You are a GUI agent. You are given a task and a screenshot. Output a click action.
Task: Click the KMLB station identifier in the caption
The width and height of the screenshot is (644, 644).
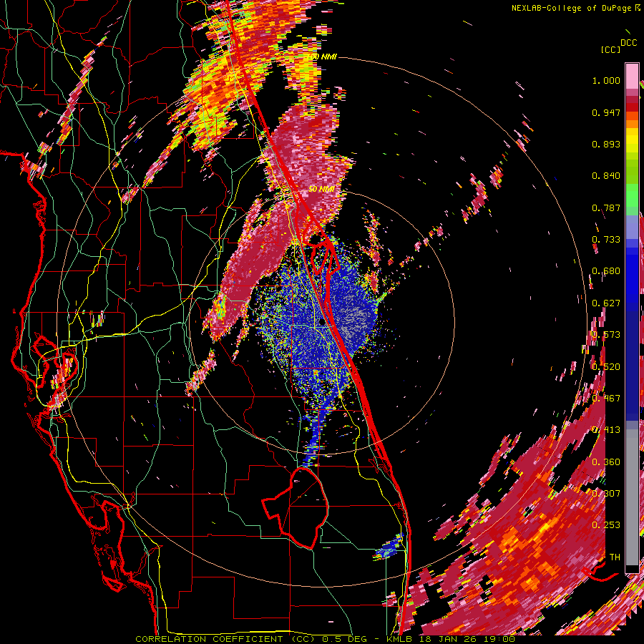(399, 639)
